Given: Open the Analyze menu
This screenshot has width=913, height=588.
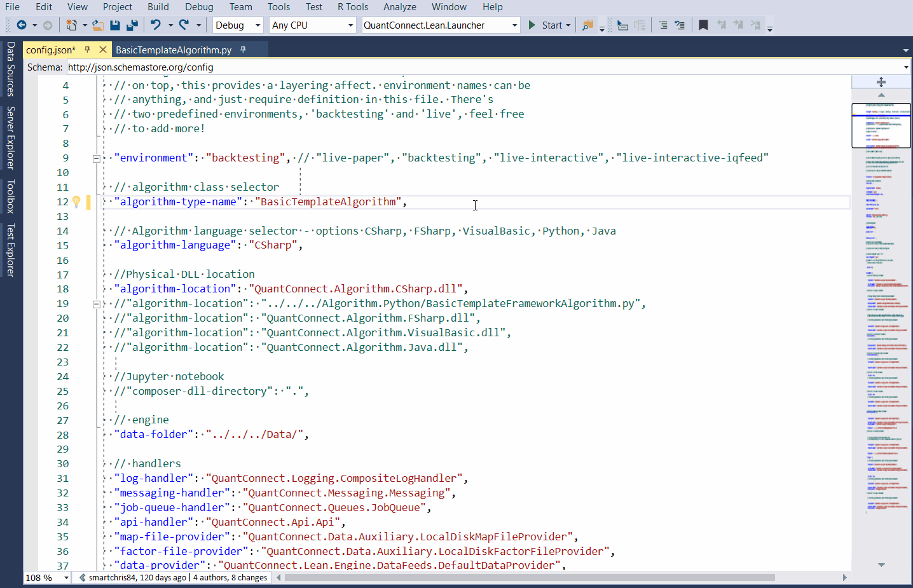Looking at the screenshot, I should tap(400, 7).
